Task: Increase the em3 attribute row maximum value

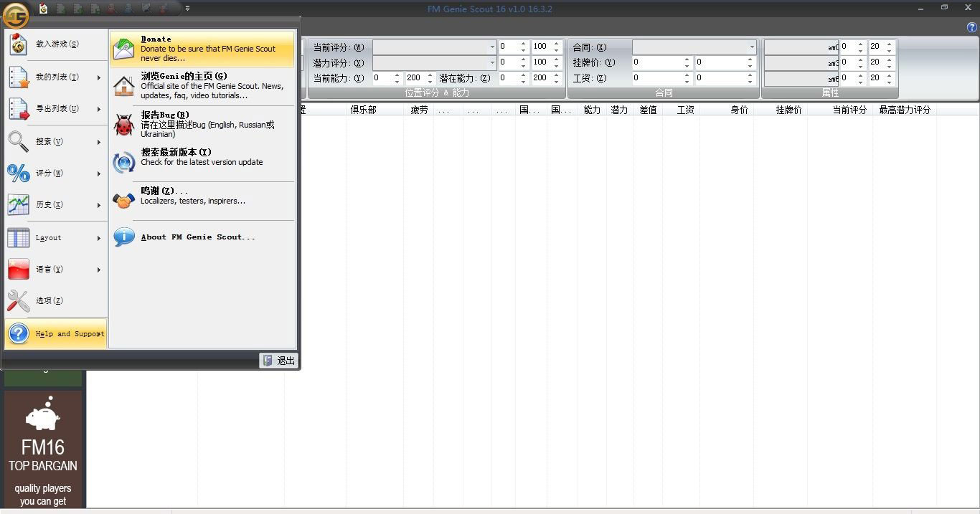Action: pos(890,59)
